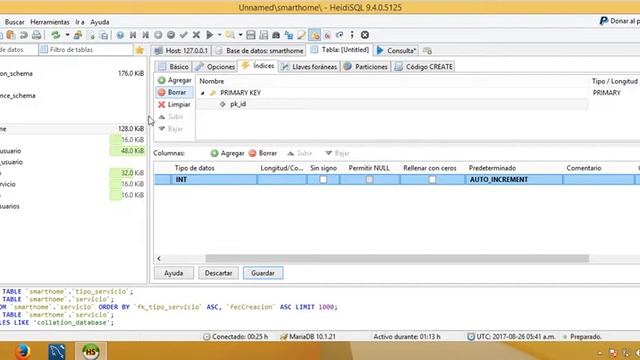Open the Ir a menu
This screenshot has height=360, width=640.
tap(80, 22)
